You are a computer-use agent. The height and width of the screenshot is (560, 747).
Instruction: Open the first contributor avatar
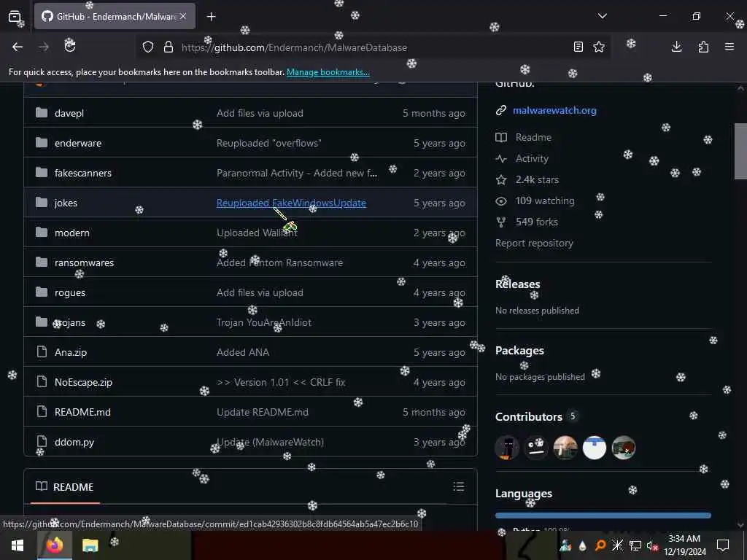click(507, 448)
